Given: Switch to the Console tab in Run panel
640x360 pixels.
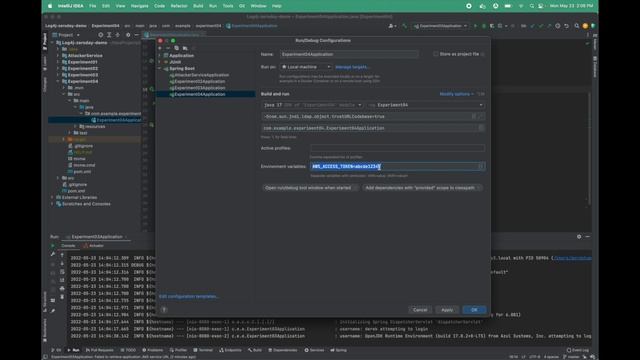Looking at the screenshot, I should click(x=68, y=246).
